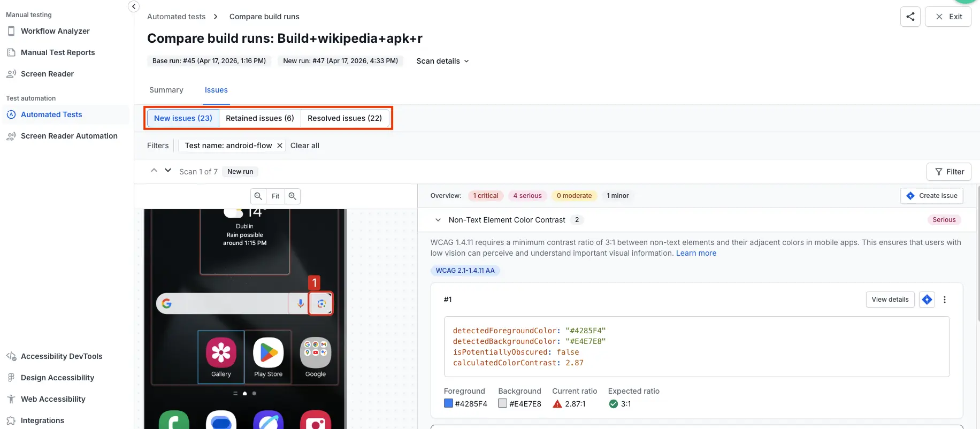Collapse Non-Text Element Color Contrast section
Image resolution: width=980 pixels, height=429 pixels.
tap(438, 220)
